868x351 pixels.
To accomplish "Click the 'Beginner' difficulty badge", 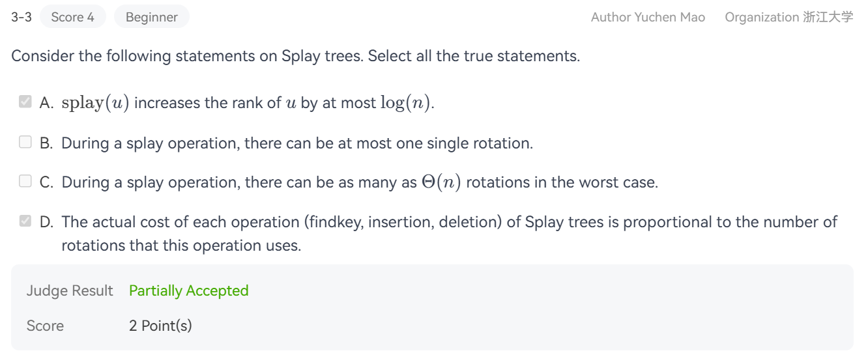I will pos(151,18).
